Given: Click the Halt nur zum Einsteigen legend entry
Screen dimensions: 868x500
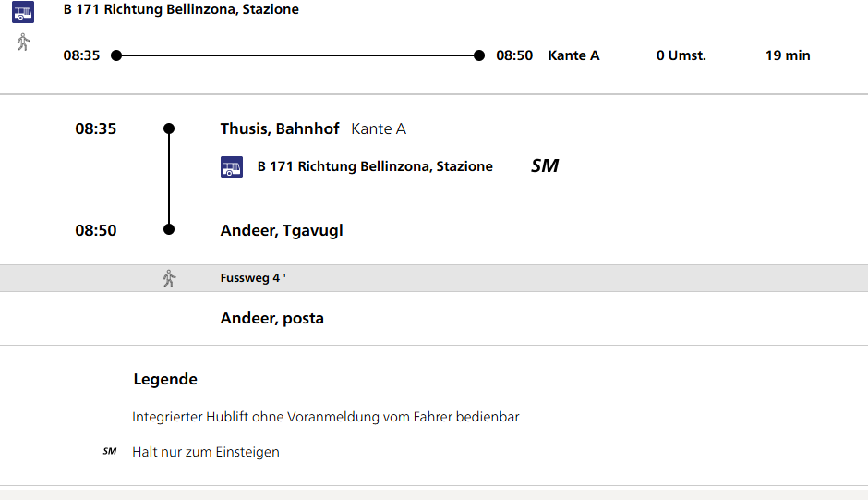Looking at the screenshot, I should click(x=206, y=452).
